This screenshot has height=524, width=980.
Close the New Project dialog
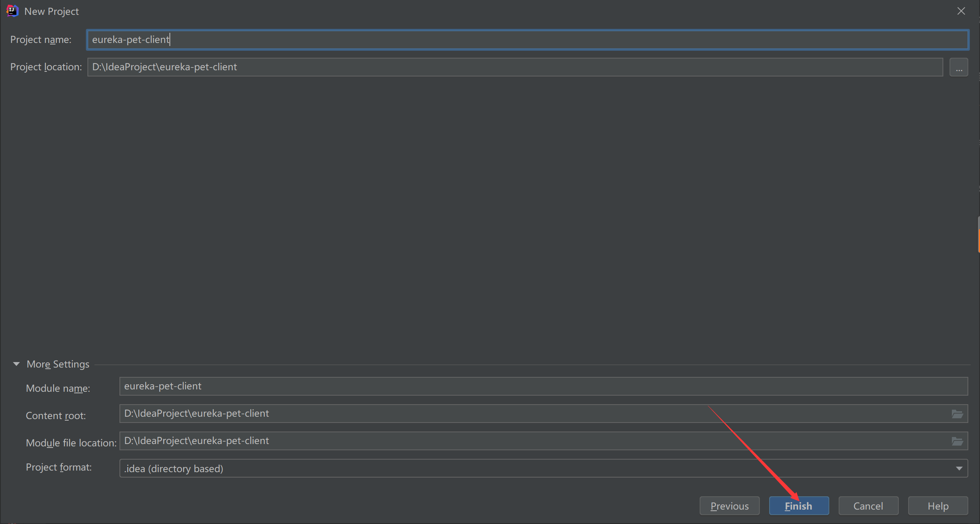click(x=961, y=11)
